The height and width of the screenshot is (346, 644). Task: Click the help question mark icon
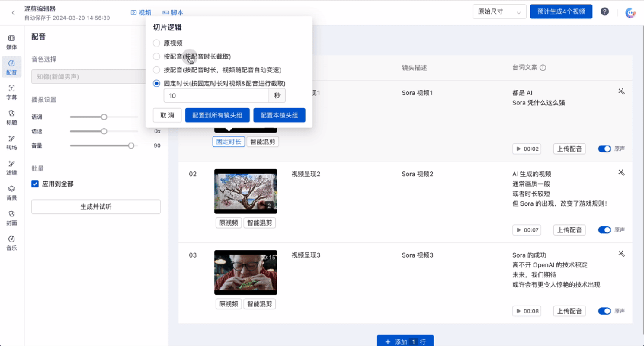coord(605,11)
